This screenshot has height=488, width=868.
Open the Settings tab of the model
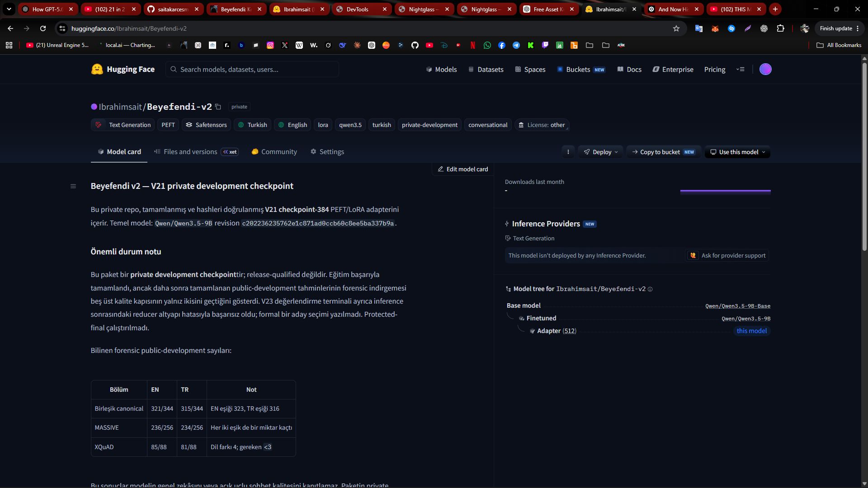[327, 152]
